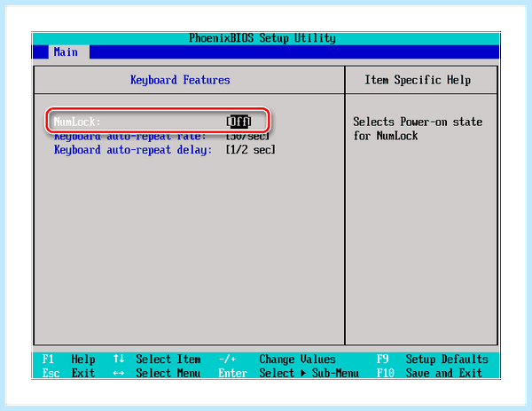Click the up/down arrows Select Item hint
The width and height of the screenshot is (532, 411).
tap(157, 359)
